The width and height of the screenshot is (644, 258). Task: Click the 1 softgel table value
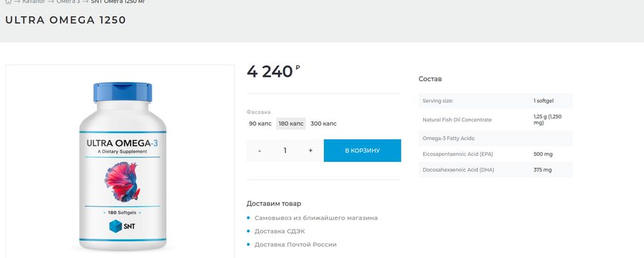click(544, 101)
